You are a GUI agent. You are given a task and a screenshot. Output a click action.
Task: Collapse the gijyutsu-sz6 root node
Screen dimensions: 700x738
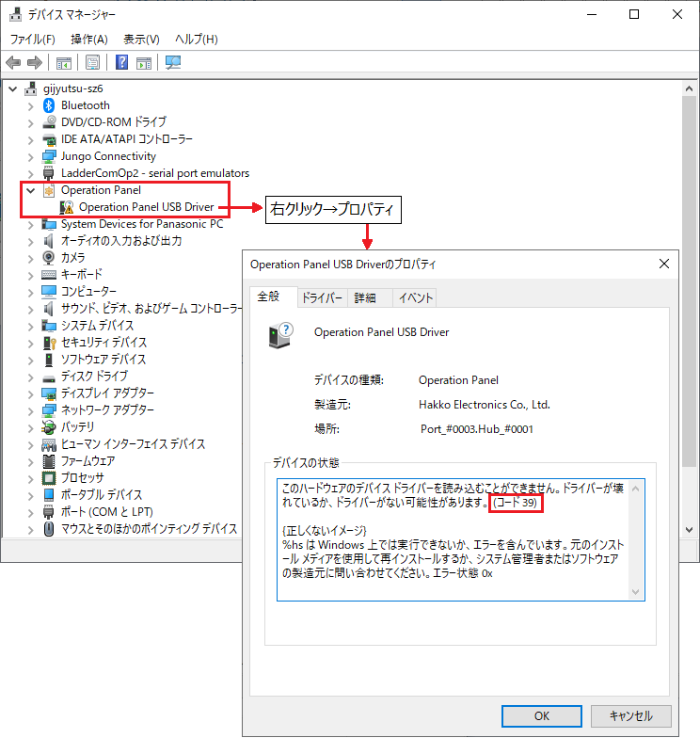(12, 88)
